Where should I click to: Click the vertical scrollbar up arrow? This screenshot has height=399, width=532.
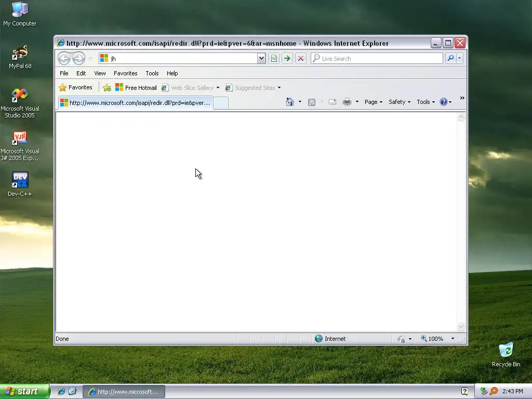[x=461, y=117]
